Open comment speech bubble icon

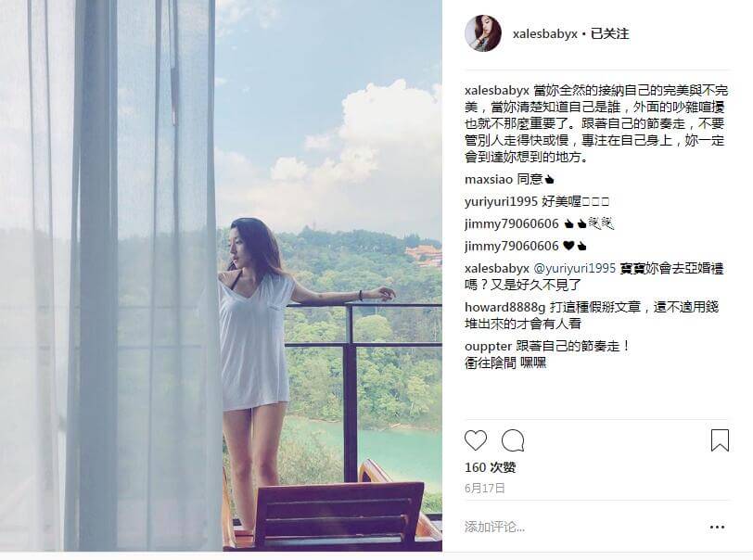click(x=513, y=440)
